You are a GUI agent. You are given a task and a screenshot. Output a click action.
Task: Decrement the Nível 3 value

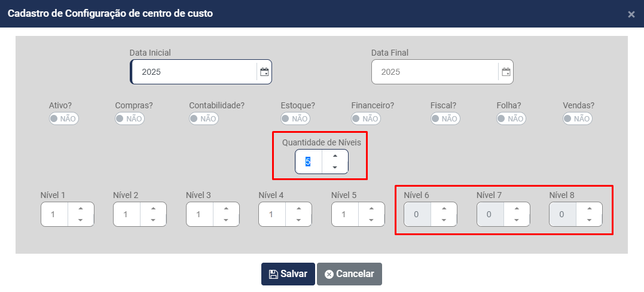226,220
